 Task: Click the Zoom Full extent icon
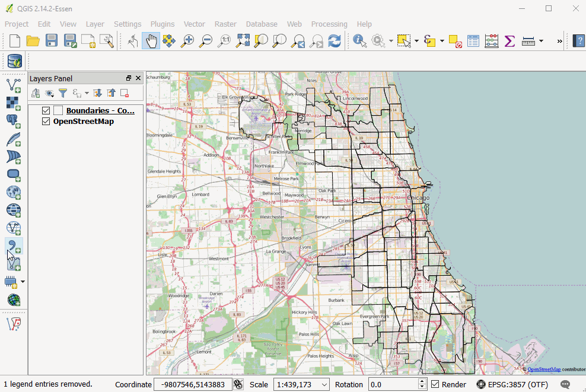pyautogui.click(x=243, y=41)
